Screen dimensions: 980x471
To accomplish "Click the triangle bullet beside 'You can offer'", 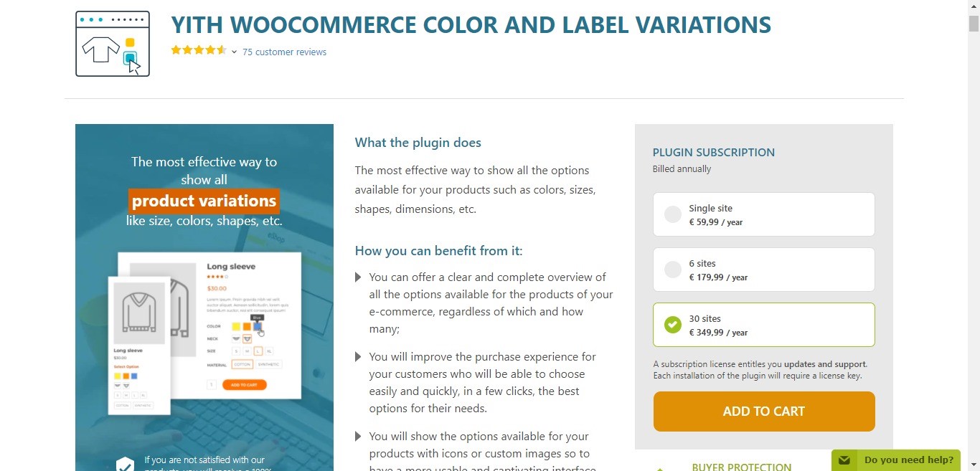I will pyautogui.click(x=358, y=277).
